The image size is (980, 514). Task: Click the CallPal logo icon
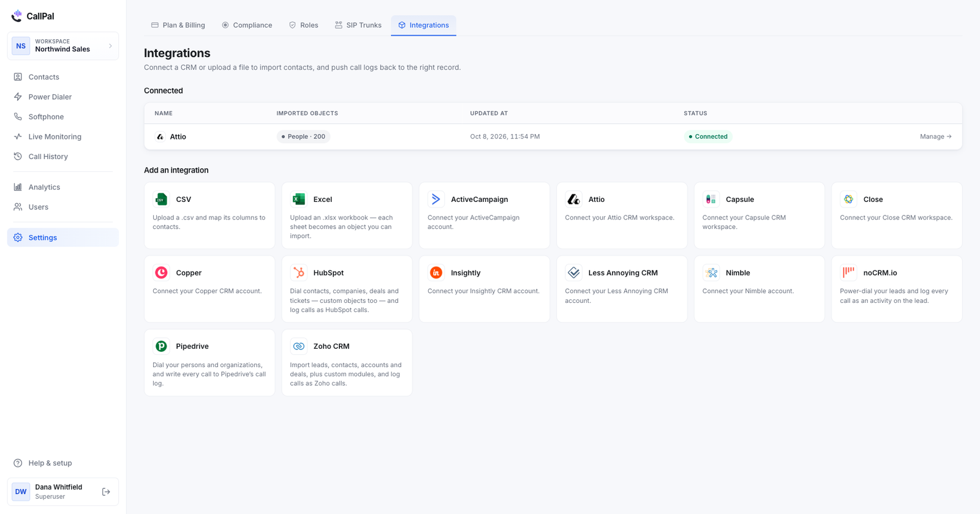(17, 16)
